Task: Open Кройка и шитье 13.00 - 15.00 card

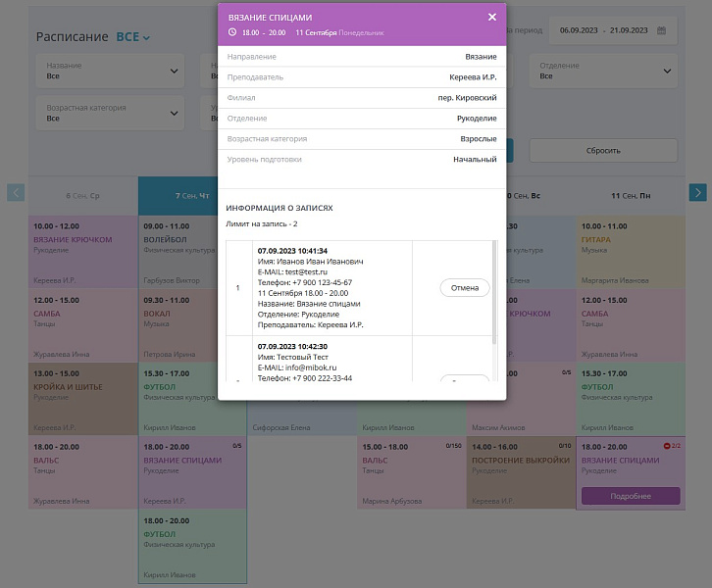Action: click(82, 399)
